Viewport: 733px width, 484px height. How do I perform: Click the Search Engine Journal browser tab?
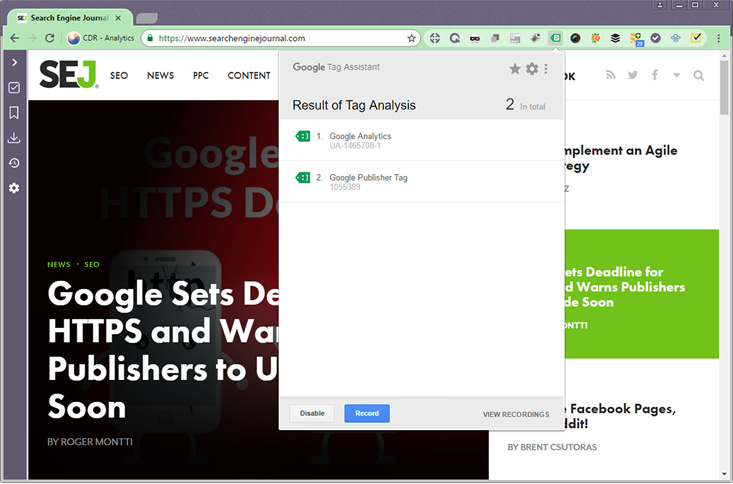pyautogui.click(x=69, y=18)
